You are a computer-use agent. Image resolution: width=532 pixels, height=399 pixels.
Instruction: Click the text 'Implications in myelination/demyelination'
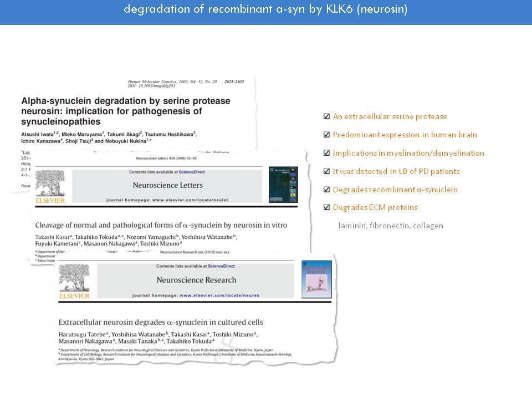[x=408, y=153]
